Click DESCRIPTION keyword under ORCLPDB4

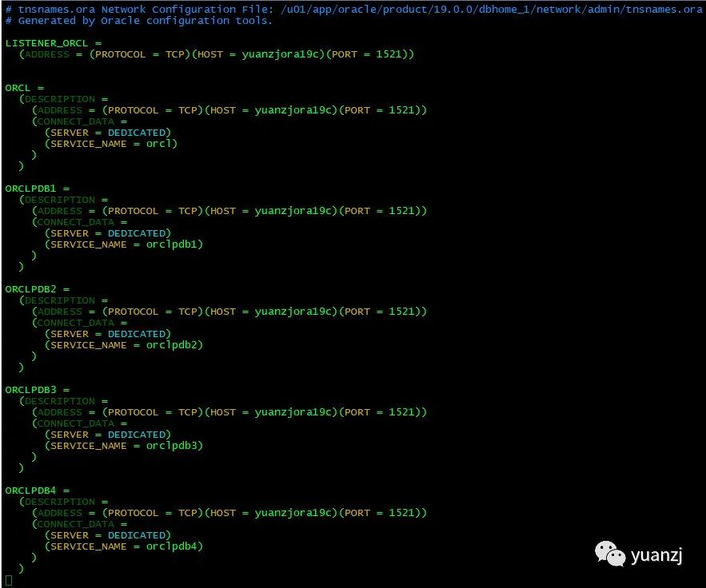(x=60, y=502)
